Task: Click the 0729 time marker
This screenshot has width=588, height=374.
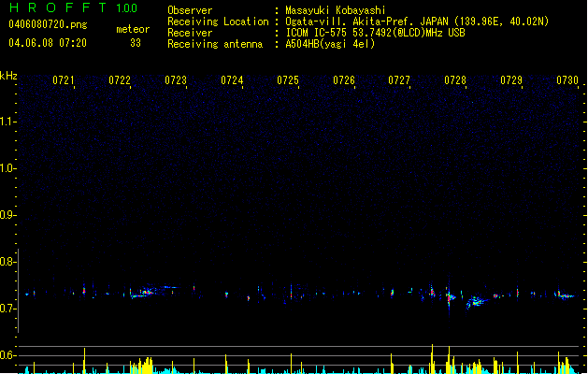Action: click(x=511, y=80)
